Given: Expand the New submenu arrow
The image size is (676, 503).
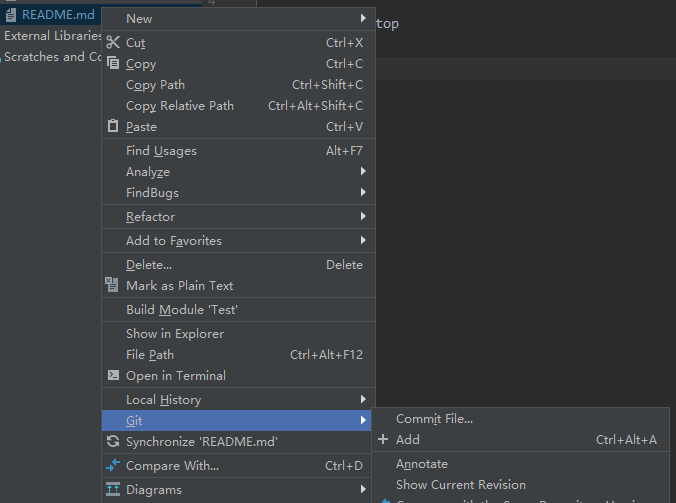Looking at the screenshot, I should (363, 18).
